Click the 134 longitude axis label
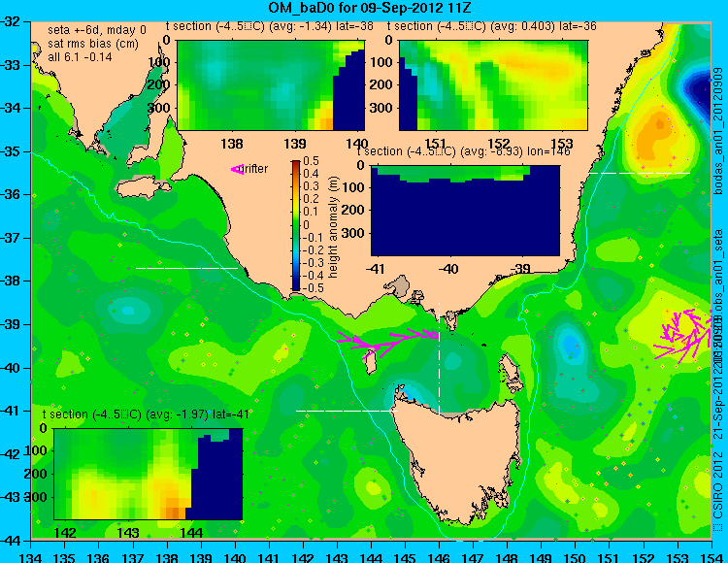 click(x=31, y=557)
